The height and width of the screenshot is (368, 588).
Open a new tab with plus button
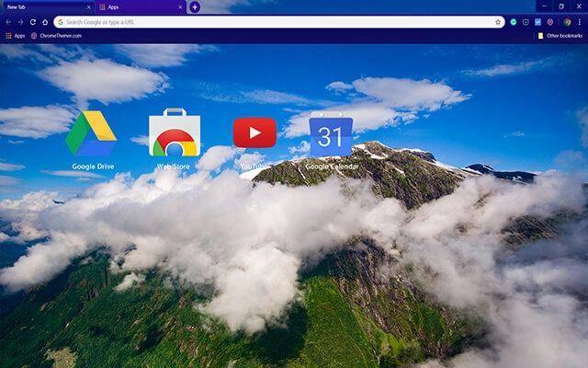pyautogui.click(x=195, y=7)
